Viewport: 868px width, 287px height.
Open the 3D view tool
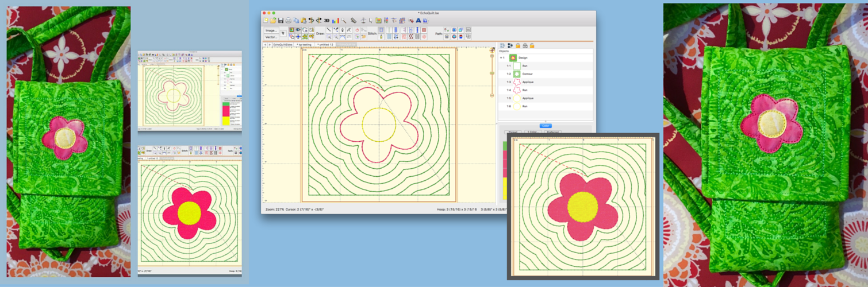point(327,21)
